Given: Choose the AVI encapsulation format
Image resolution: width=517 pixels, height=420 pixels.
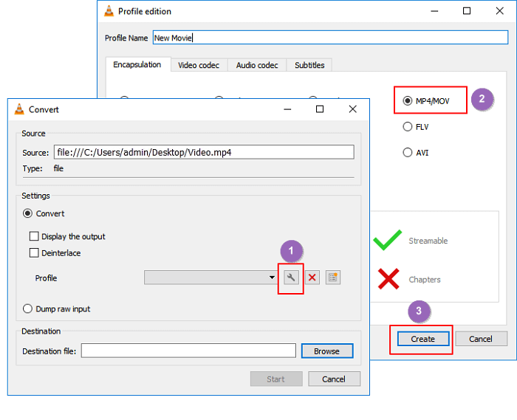Looking at the screenshot, I should (x=408, y=153).
